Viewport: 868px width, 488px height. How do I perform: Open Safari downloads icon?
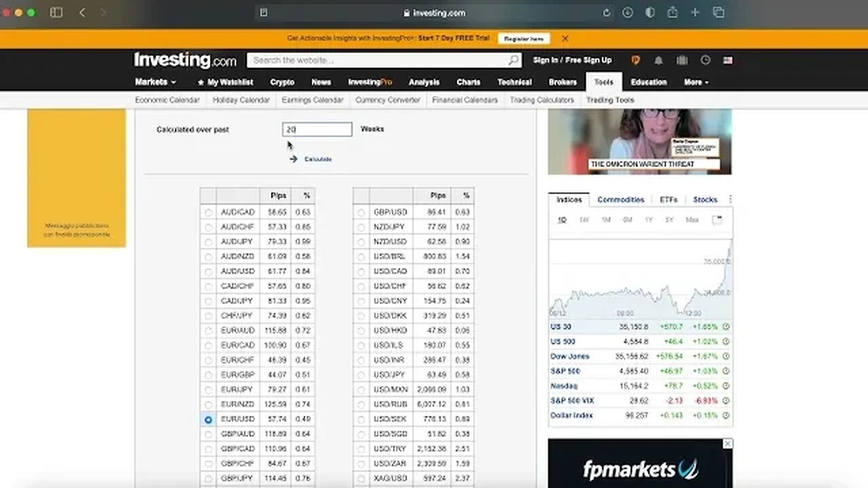pos(628,12)
